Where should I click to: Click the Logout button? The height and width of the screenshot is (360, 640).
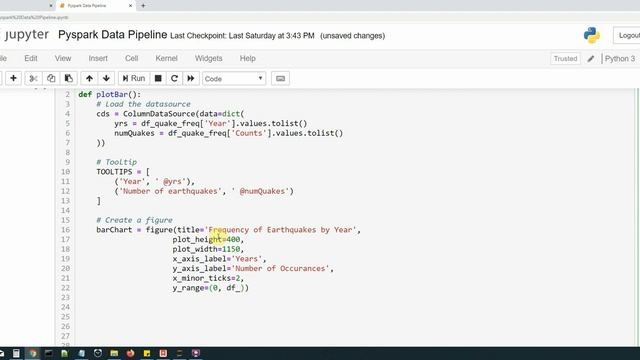(x=627, y=36)
